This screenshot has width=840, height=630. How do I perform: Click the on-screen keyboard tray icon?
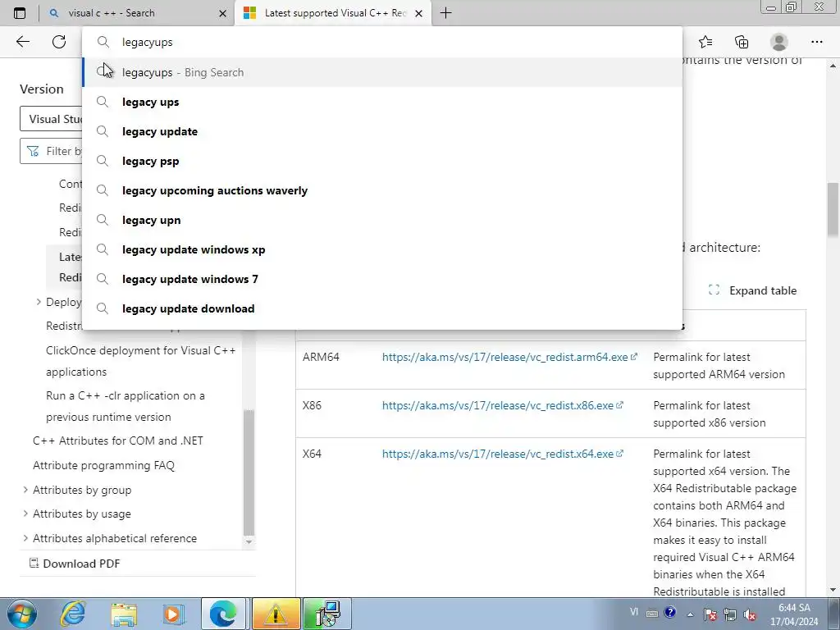click(652, 614)
